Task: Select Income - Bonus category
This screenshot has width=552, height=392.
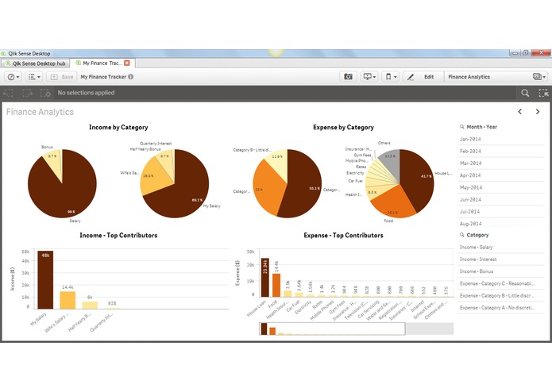Action: (x=500, y=271)
